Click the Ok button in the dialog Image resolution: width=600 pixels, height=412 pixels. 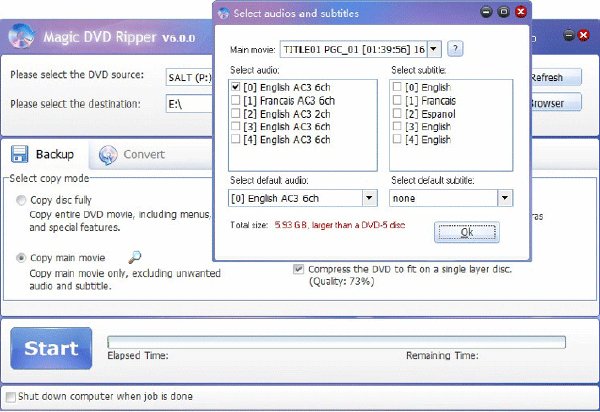click(x=466, y=232)
